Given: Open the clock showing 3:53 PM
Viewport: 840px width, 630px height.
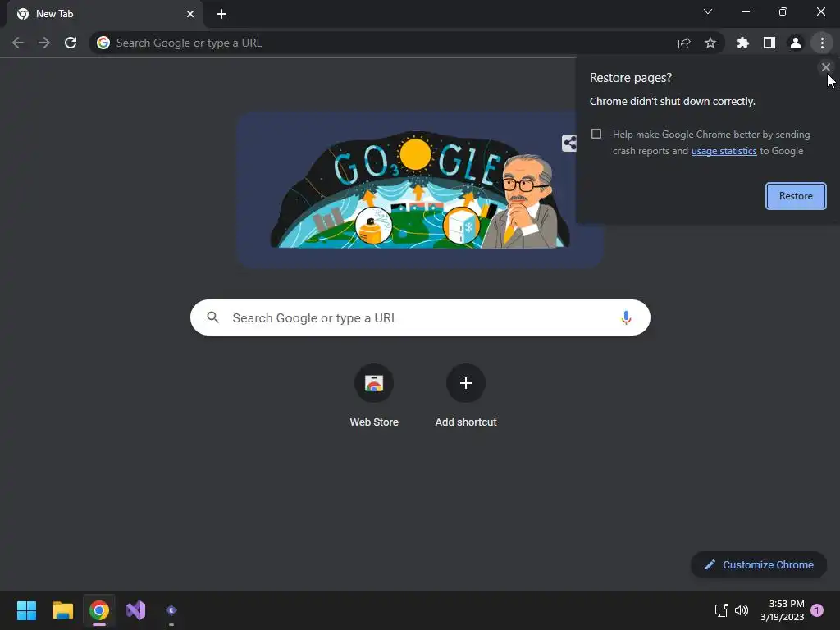Looking at the screenshot, I should point(783,610).
